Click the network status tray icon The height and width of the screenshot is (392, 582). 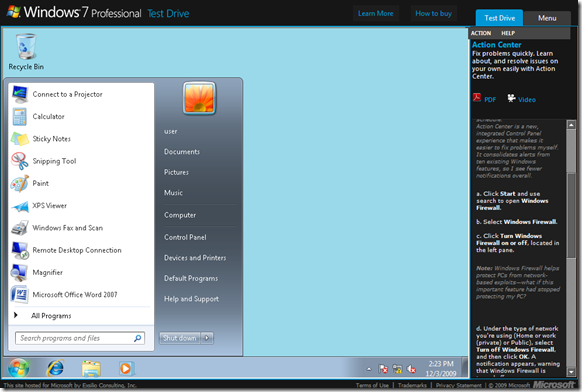(x=397, y=369)
